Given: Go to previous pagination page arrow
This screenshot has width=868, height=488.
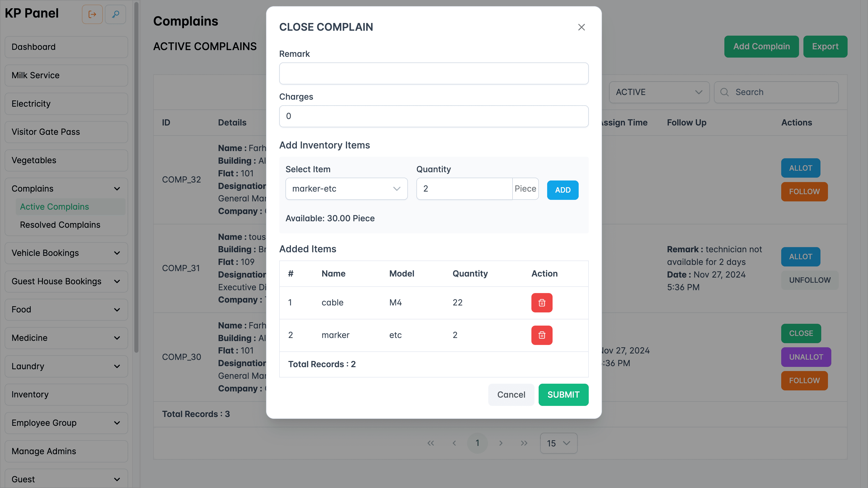Looking at the screenshot, I should [x=454, y=443].
